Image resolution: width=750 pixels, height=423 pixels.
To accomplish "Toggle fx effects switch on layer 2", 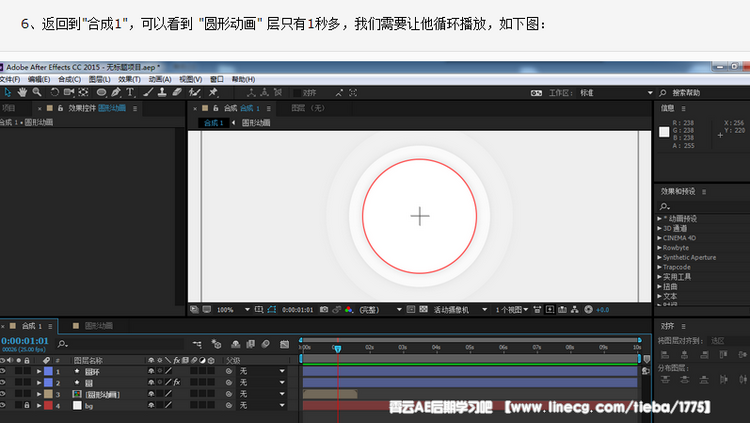I will [x=177, y=382].
